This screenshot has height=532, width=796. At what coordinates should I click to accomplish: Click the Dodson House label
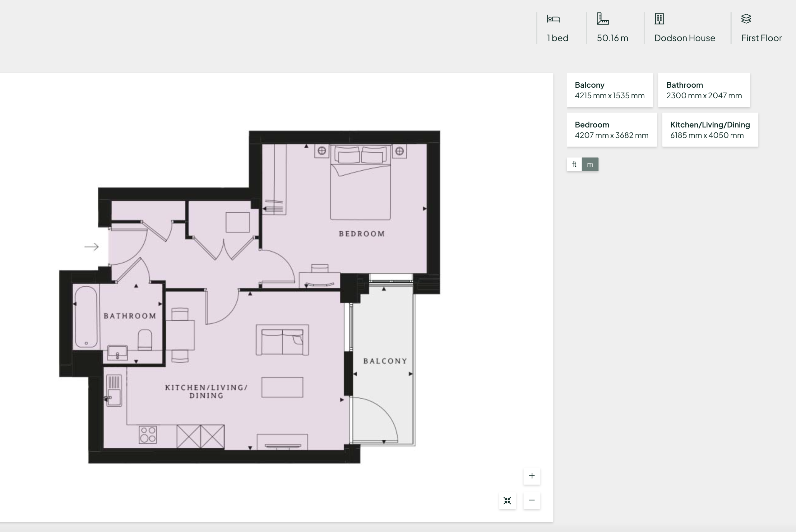click(x=684, y=38)
